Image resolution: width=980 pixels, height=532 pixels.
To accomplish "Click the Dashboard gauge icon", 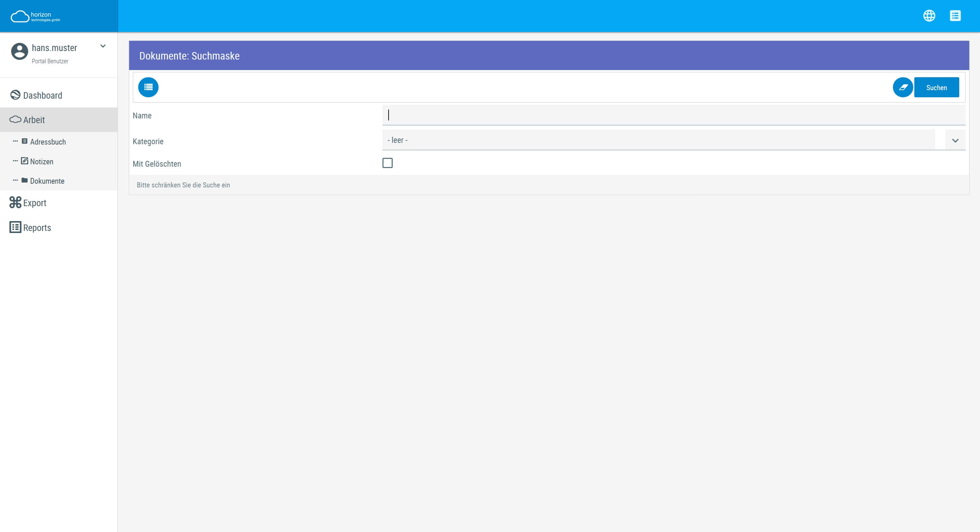I will pos(15,95).
